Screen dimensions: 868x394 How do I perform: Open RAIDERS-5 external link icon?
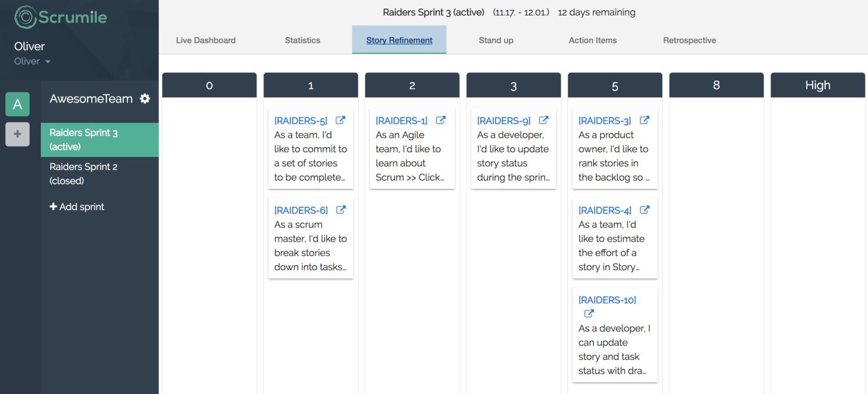[x=341, y=120]
